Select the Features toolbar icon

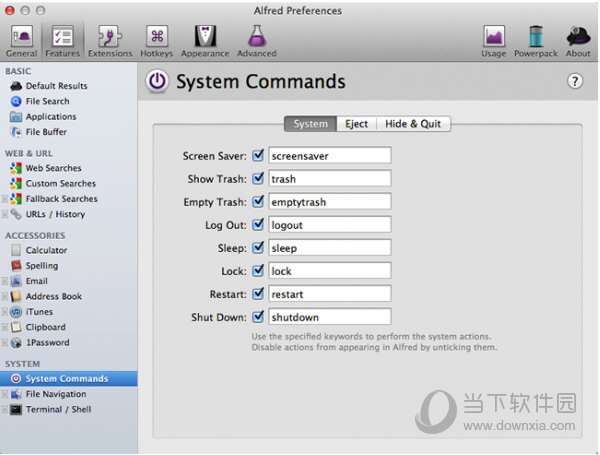(62, 37)
